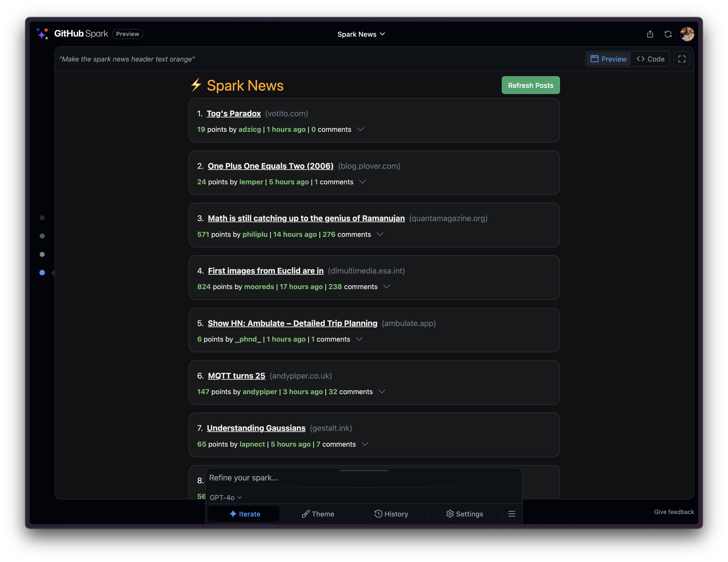Screen dimensions: 728x562
Task: Click the restart session icon
Action: 668,34
